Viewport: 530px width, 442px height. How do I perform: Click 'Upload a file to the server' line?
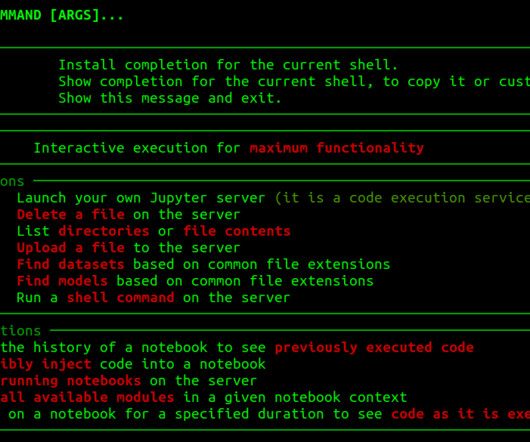(x=128, y=248)
